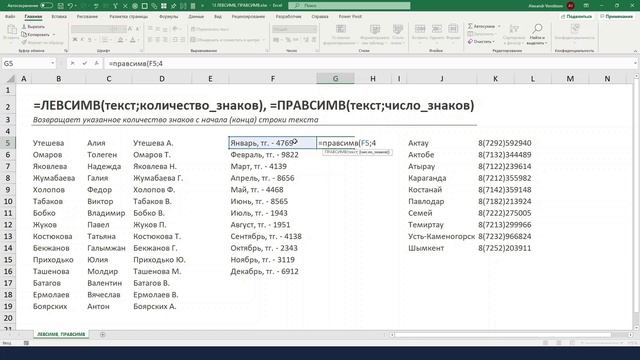
Task: Click the Increase Indent icon
Action: pos(182,40)
